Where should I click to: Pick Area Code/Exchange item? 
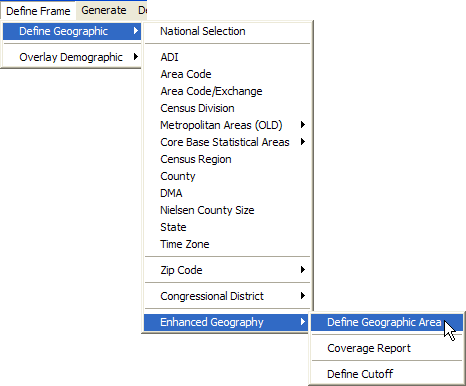[227, 91]
